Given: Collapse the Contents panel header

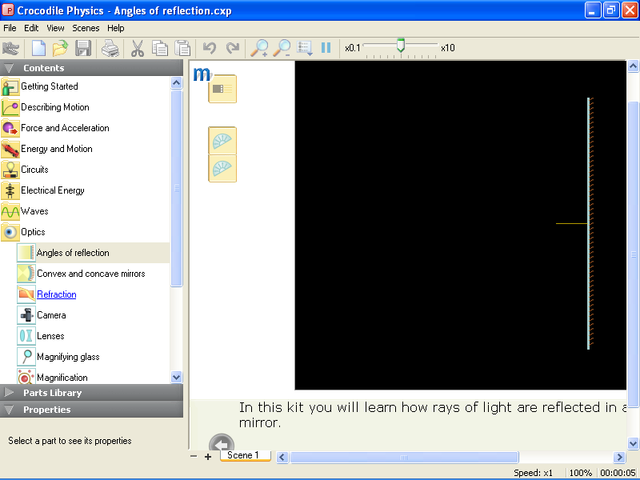Looking at the screenshot, I should coord(91,68).
